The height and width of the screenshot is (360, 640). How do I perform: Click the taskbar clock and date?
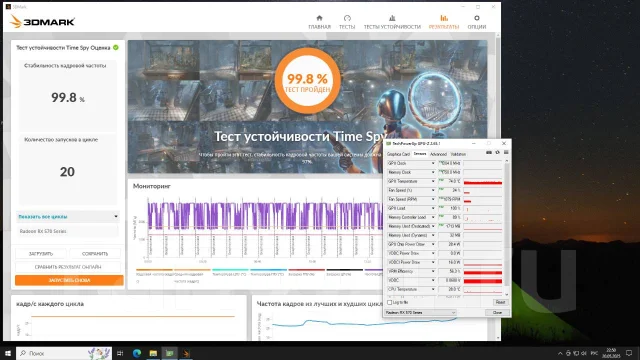click(x=611, y=353)
